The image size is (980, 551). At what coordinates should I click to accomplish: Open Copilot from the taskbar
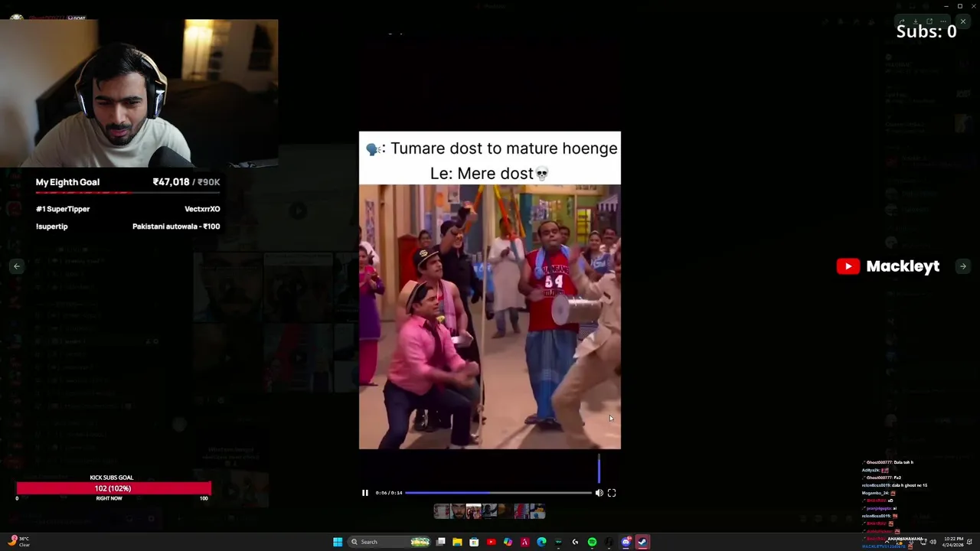click(508, 542)
